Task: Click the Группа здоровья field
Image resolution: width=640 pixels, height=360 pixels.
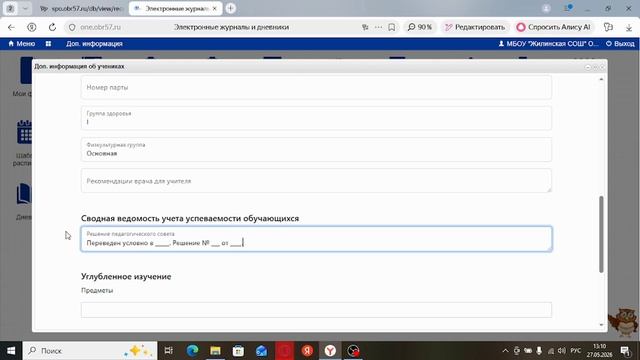Action: [x=316, y=118]
